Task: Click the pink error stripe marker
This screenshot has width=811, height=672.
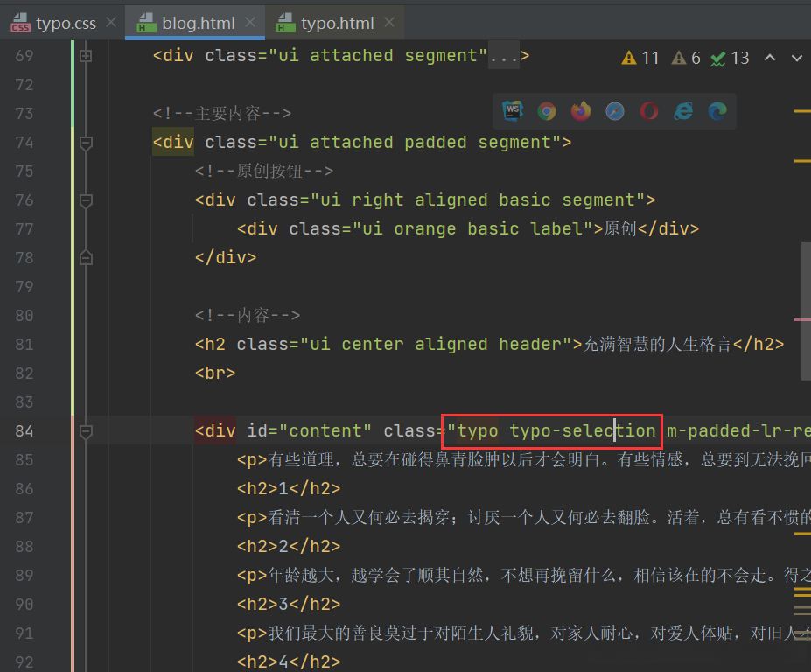Action: [802, 319]
